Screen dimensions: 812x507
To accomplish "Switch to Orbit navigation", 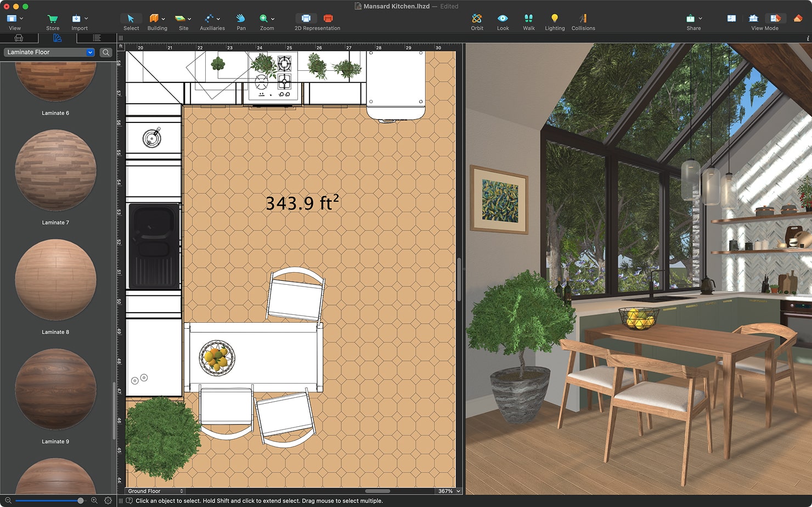I will [477, 19].
